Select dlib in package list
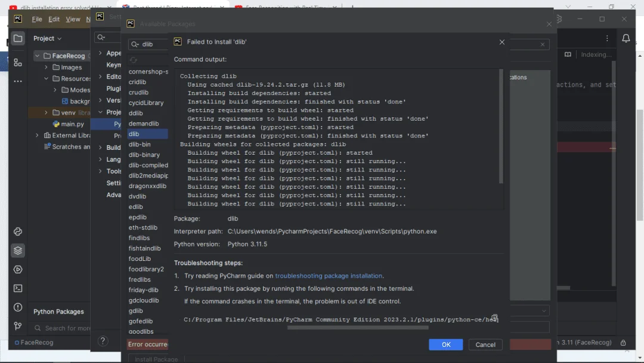Image resolution: width=644 pixels, height=363 pixels. pyautogui.click(x=147, y=134)
